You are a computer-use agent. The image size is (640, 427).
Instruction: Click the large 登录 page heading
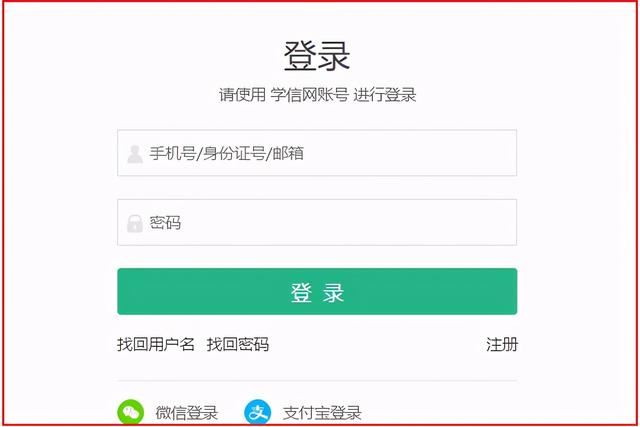coord(317,56)
